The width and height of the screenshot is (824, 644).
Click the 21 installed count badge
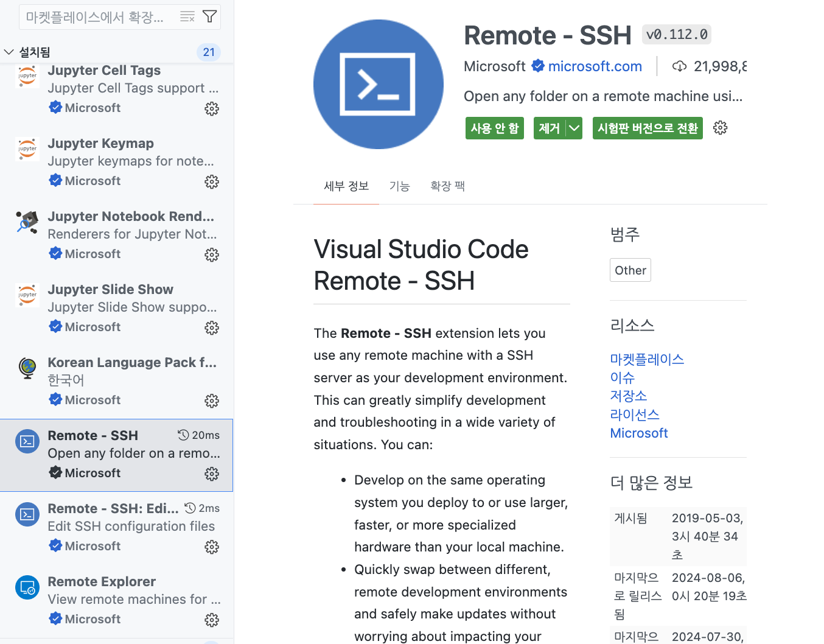tap(209, 52)
